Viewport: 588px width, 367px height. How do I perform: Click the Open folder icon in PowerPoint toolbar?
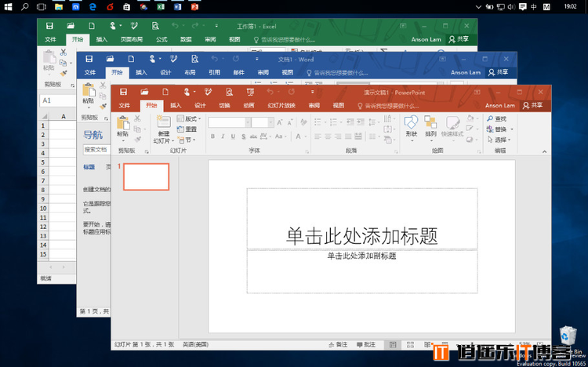[x=144, y=92]
